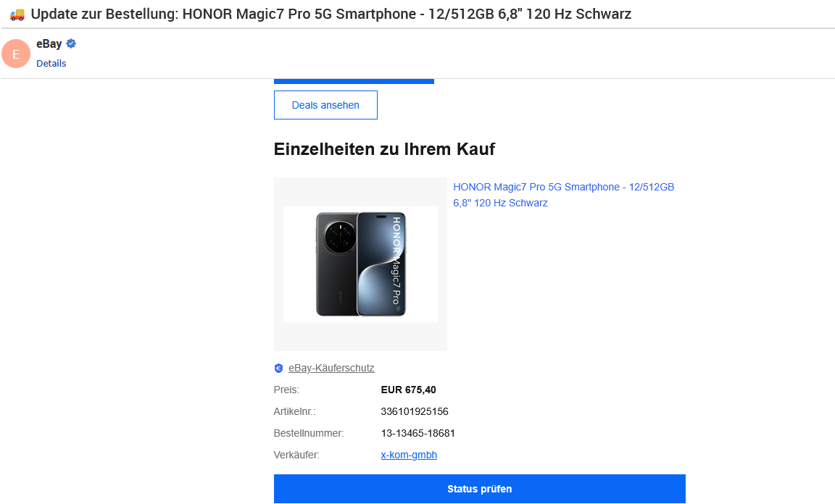This screenshot has height=504, width=835.
Task: Click the eBay sender avatar
Action: click(16, 54)
